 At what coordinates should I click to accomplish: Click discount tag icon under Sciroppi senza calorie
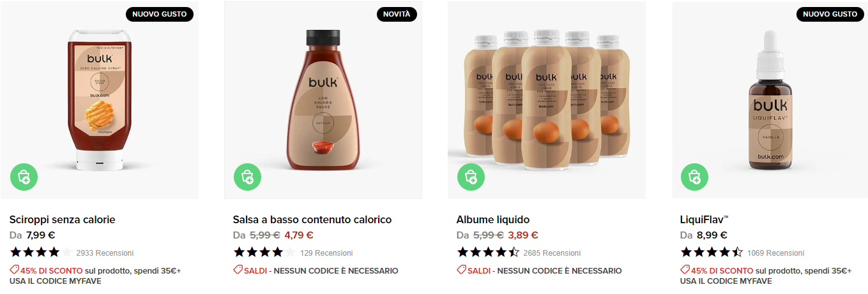pos(14,270)
